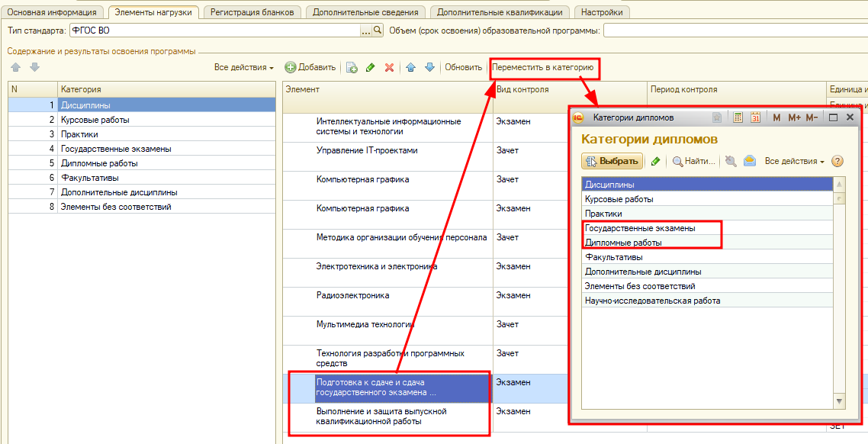Image resolution: width=868 pixels, height=444 pixels.
Task: Open Все действия dropdown above elements table
Action: point(243,67)
